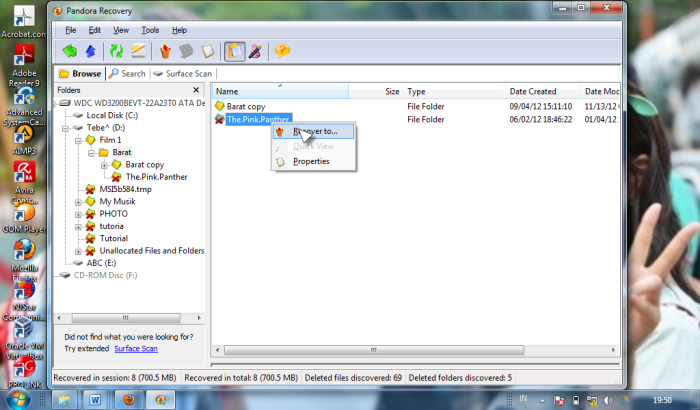This screenshot has width=700, height=410.
Task: Open Help via question mark icon
Action: 282,51
